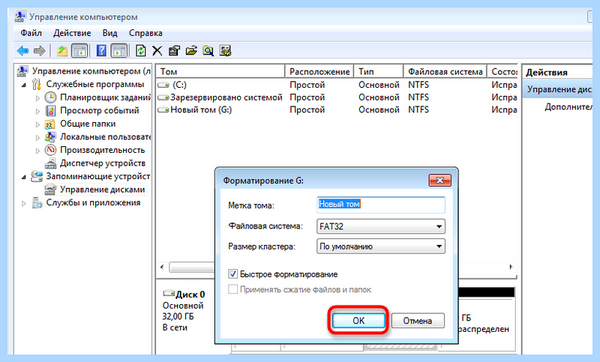The height and width of the screenshot is (362, 600).
Task: Sort by Файловая система column header
Action: [445, 72]
